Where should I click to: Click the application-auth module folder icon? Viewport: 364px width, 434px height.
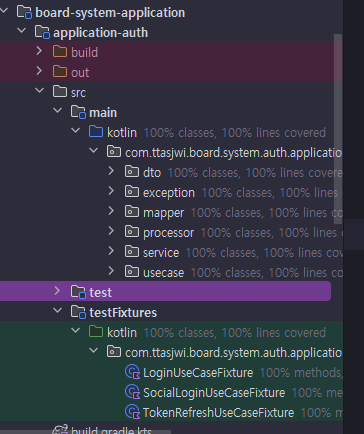point(42,32)
